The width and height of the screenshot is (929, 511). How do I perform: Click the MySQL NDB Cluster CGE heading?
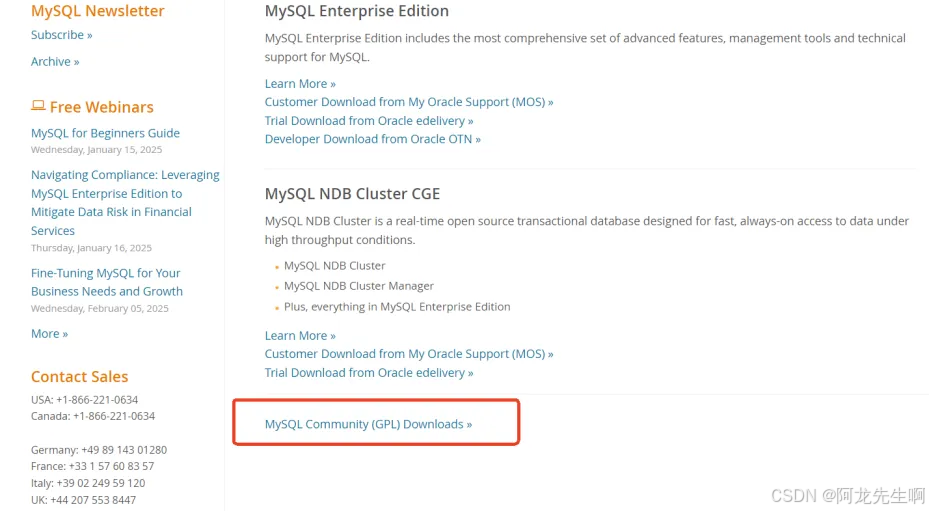352,194
